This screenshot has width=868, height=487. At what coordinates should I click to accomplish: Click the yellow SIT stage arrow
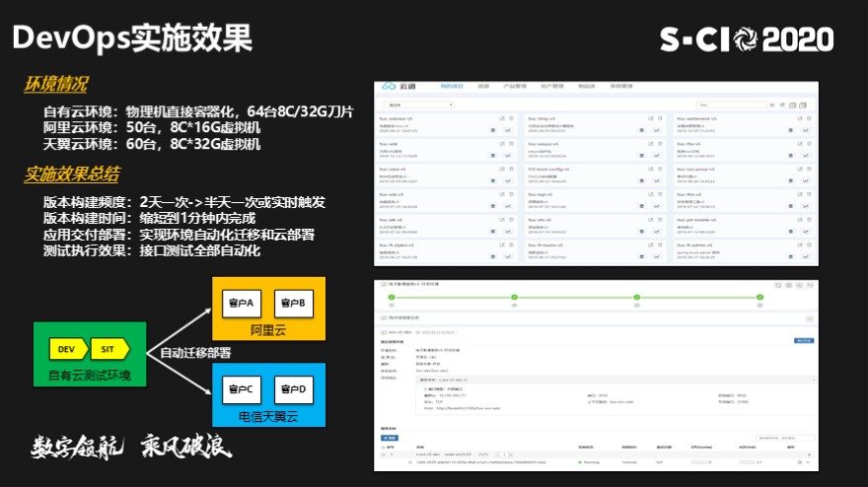pyautogui.click(x=109, y=349)
